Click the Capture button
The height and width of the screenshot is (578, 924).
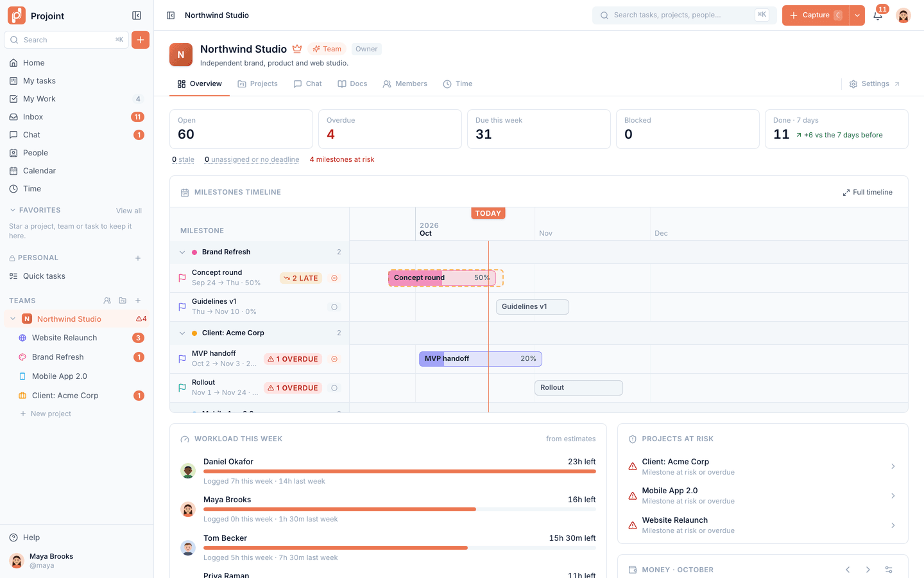(x=816, y=15)
